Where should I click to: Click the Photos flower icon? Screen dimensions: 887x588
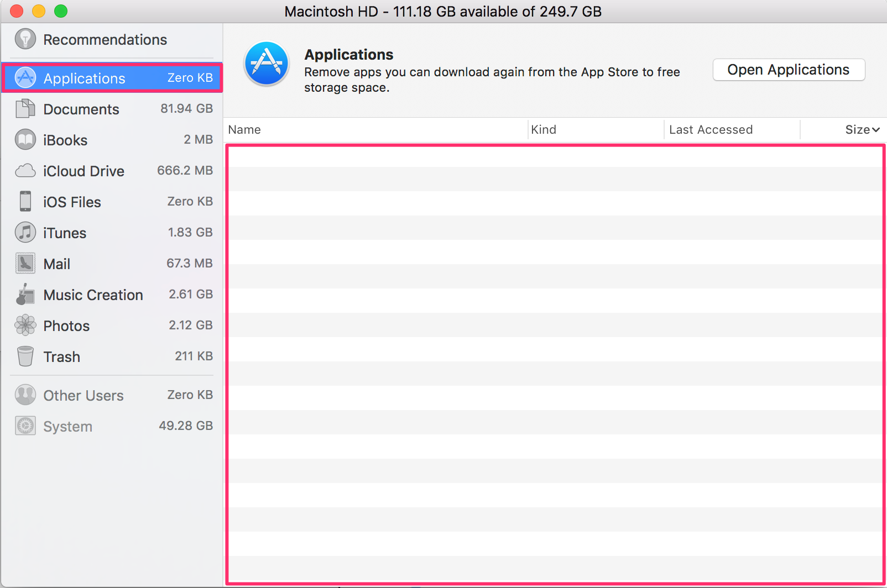(x=25, y=326)
